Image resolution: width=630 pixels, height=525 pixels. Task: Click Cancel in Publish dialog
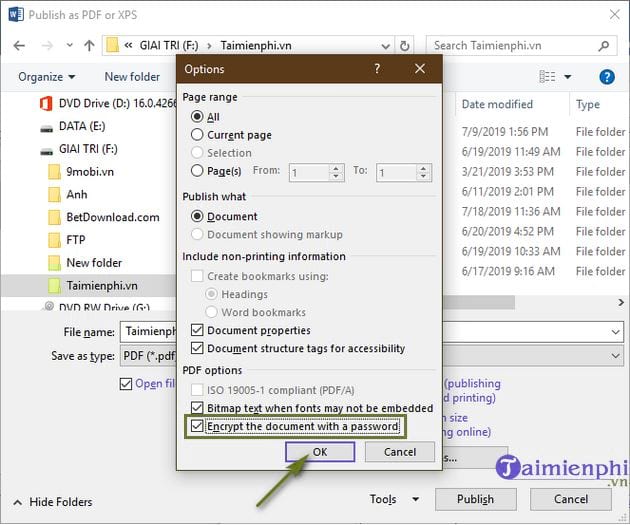coord(571,499)
